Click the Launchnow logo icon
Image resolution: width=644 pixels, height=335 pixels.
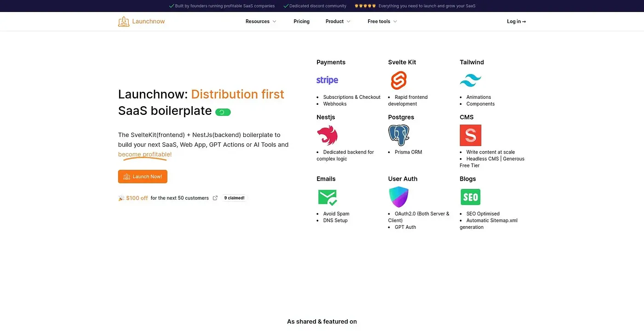point(124,22)
